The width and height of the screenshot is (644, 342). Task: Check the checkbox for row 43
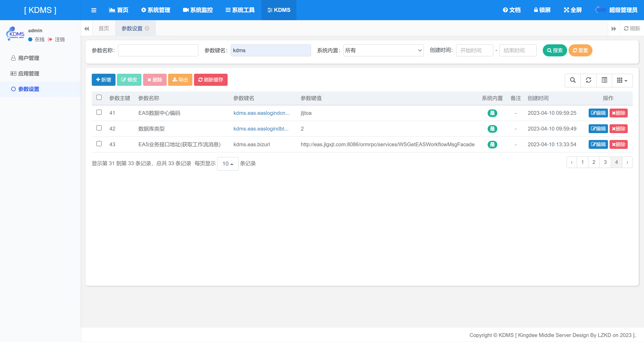tap(99, 144)
